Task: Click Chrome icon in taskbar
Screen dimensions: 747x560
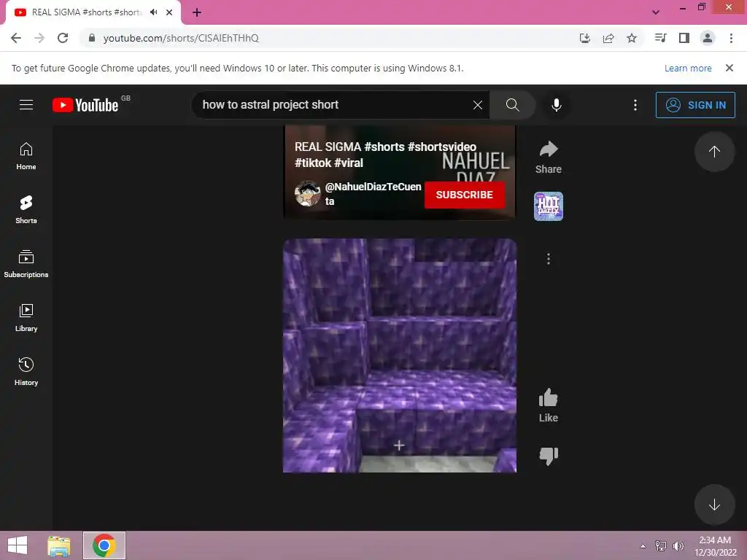Action: (104, 545)
